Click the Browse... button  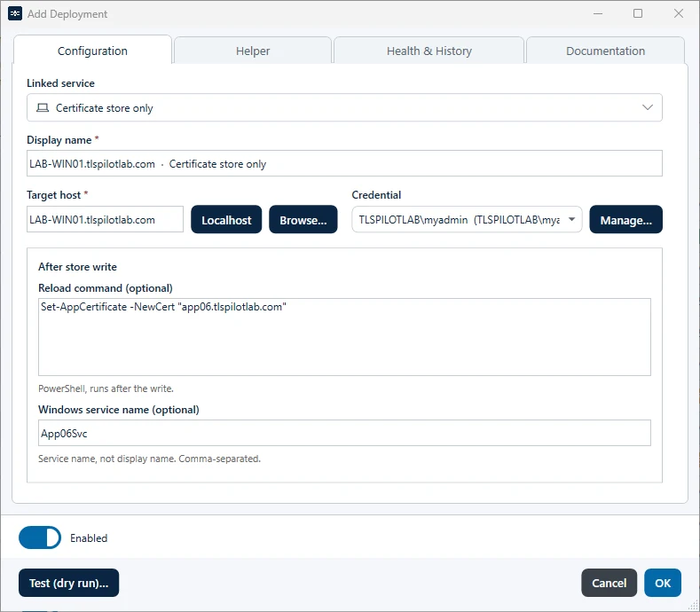[303, 220]
